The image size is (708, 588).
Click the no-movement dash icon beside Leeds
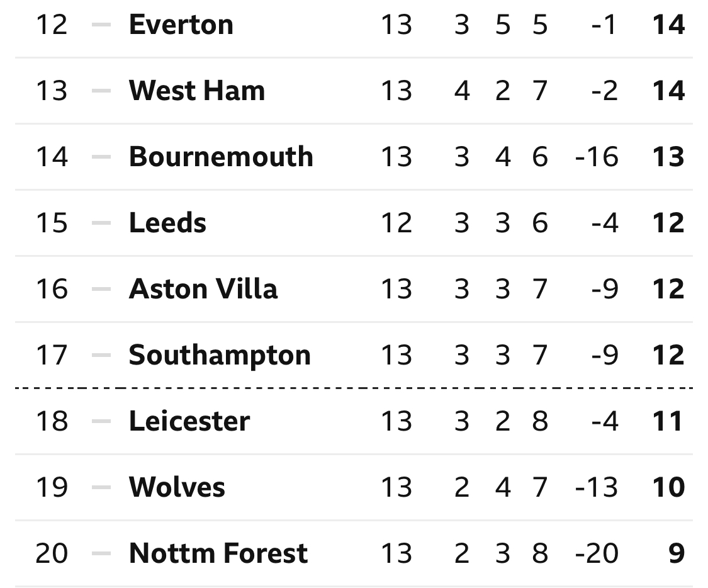pos(101,223)
